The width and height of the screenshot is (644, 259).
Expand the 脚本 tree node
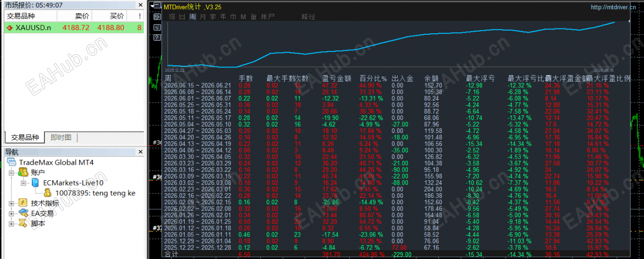[11, 224]
